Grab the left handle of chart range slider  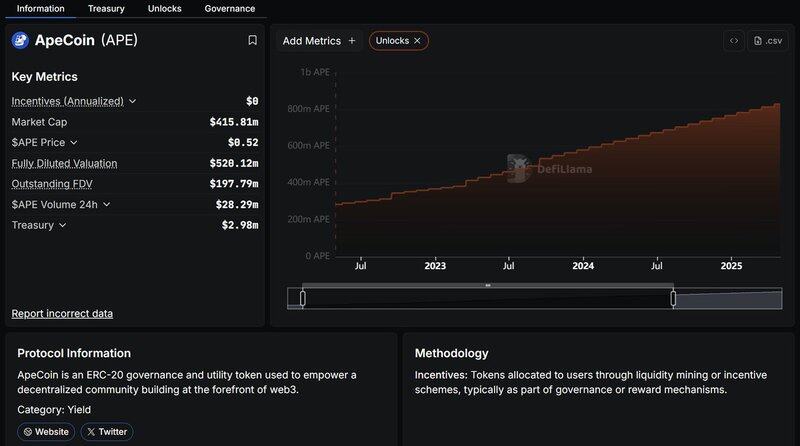tap(303, 299)
